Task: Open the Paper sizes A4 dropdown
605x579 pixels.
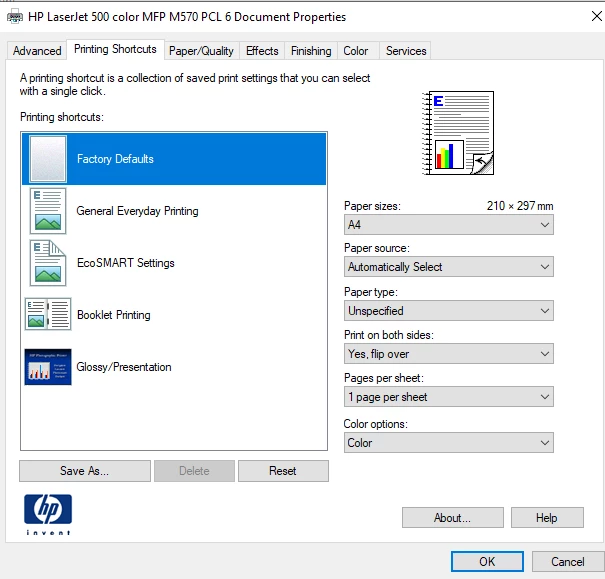Action: pyautogui.click(x=448, y=225)
